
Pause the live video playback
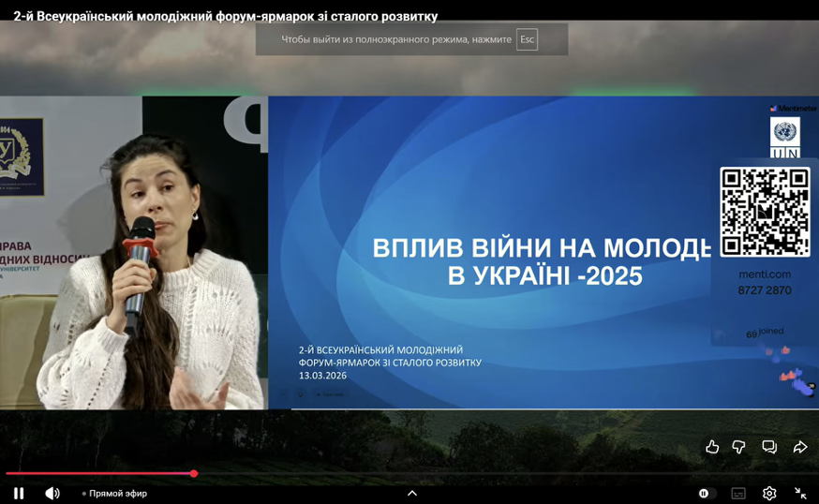tap(19, 494)
